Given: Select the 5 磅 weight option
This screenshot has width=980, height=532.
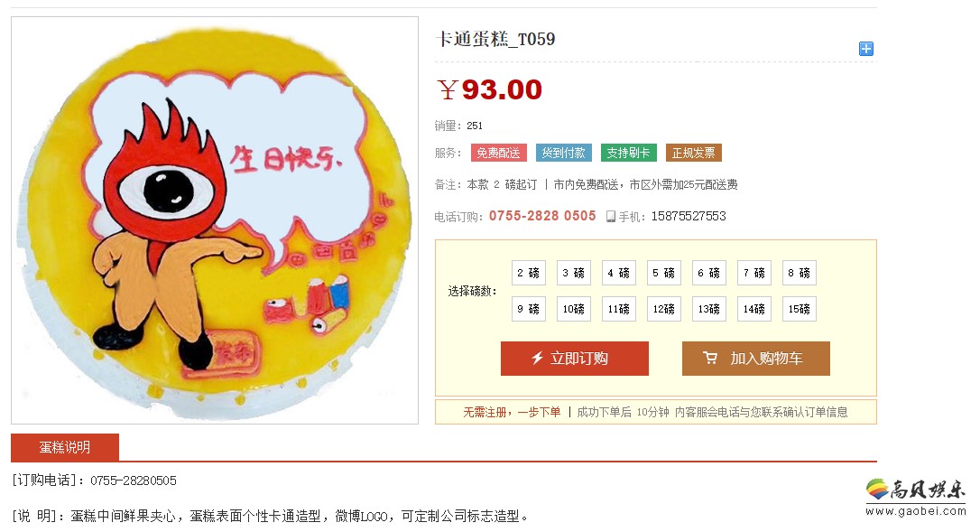Looking at the screenshot, I should point(664,273).
